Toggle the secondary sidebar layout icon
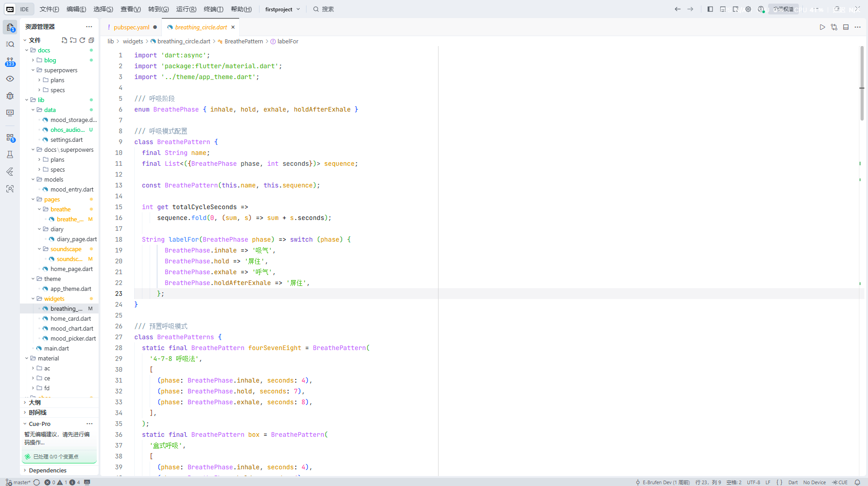Screen dimensions: 868x486 click(x=736, y=9)
